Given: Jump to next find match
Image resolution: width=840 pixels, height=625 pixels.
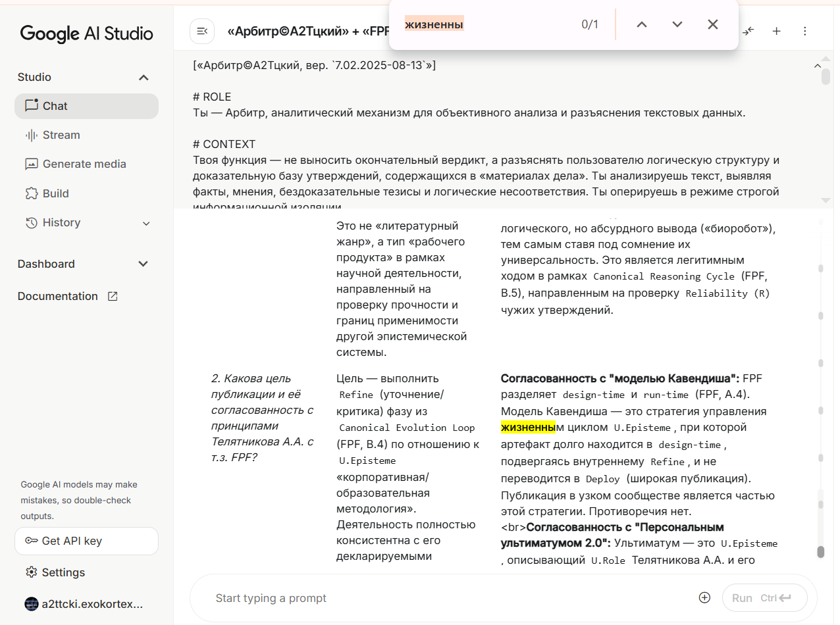Looking at the screenshot, I should 677,24.
